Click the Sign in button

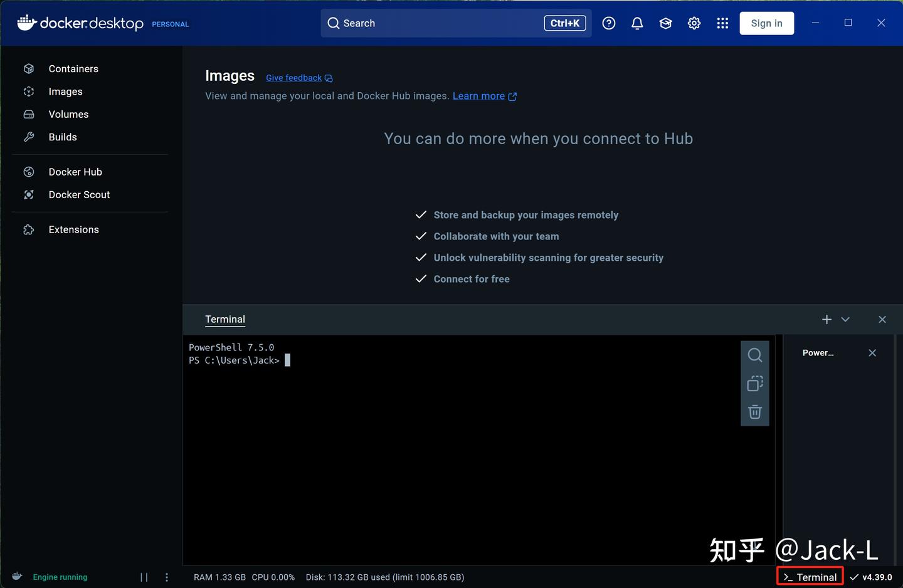pos(767,23)
